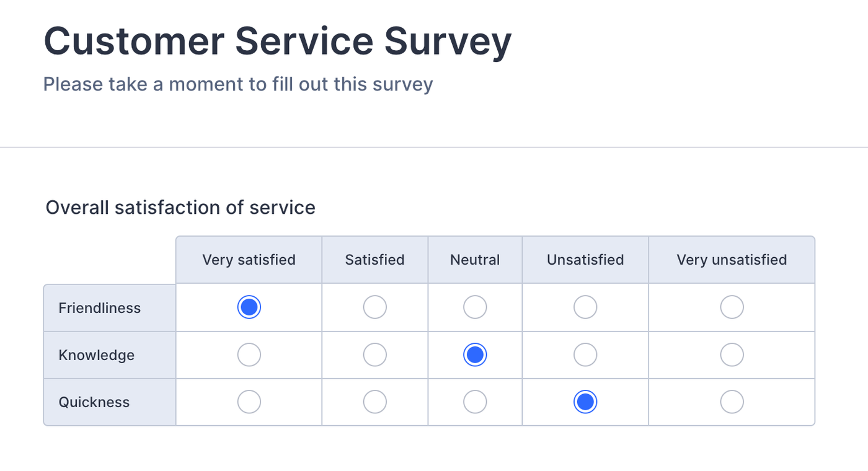
Task: Rate Friendliness as Unsatisfied
Action: coord(585,307)
